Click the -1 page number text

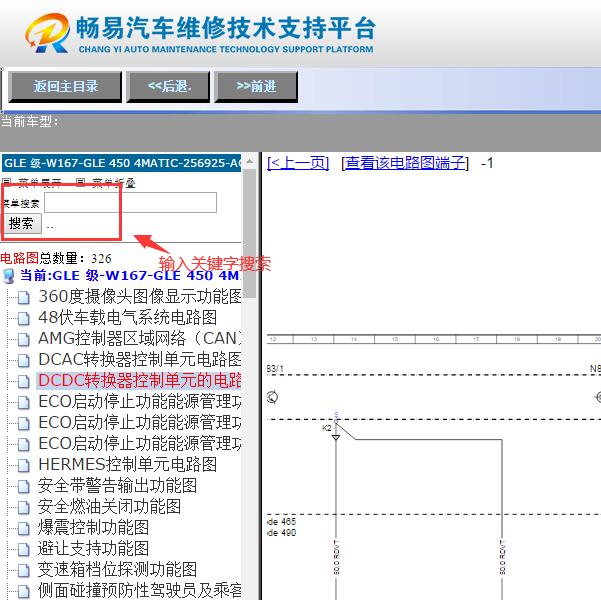pos(487,163)
